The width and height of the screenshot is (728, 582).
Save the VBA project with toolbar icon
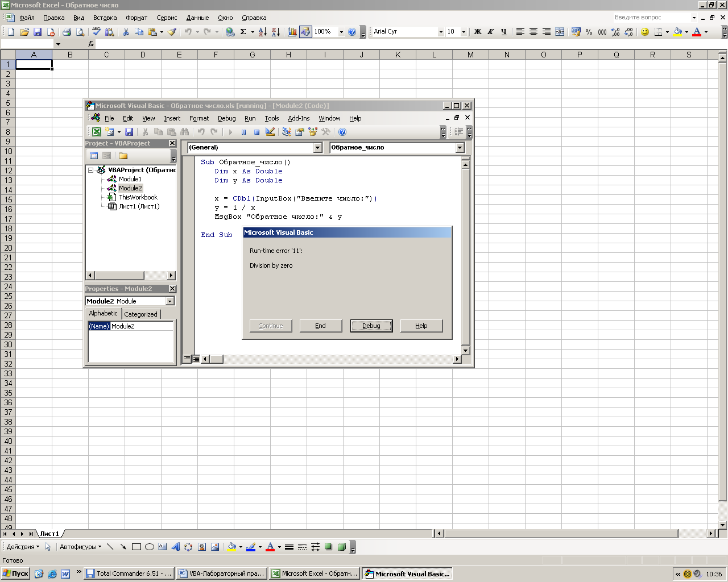[129, 132]
